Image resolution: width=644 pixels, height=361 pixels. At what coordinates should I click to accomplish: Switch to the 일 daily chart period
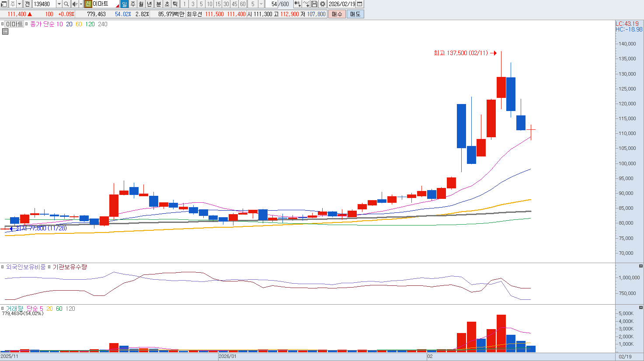(124, 4)
